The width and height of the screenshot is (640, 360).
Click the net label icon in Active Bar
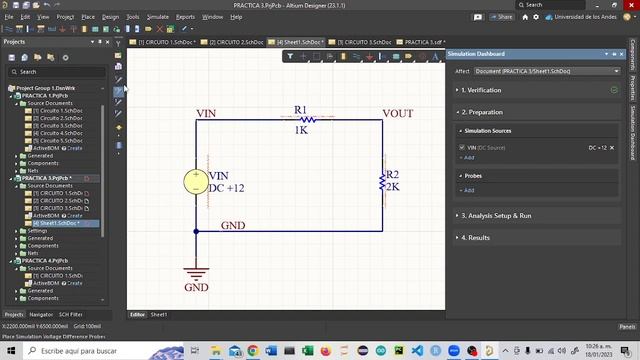tap(409, 56)
